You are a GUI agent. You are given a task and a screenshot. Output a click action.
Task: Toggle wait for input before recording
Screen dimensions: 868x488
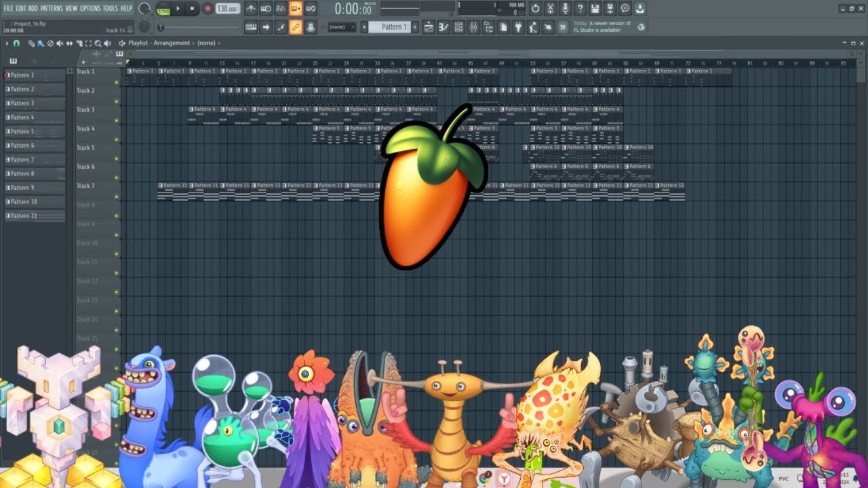click(x=266, y=8)
